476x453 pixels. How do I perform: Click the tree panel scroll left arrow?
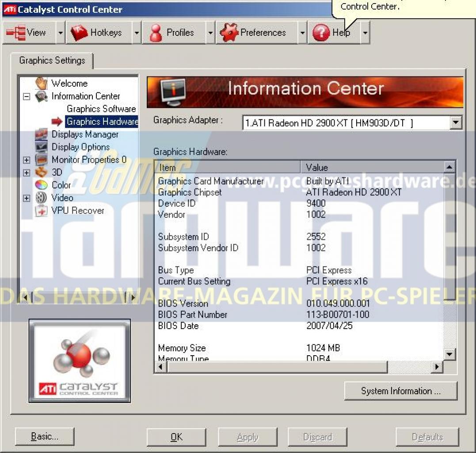tap(26, 297)
